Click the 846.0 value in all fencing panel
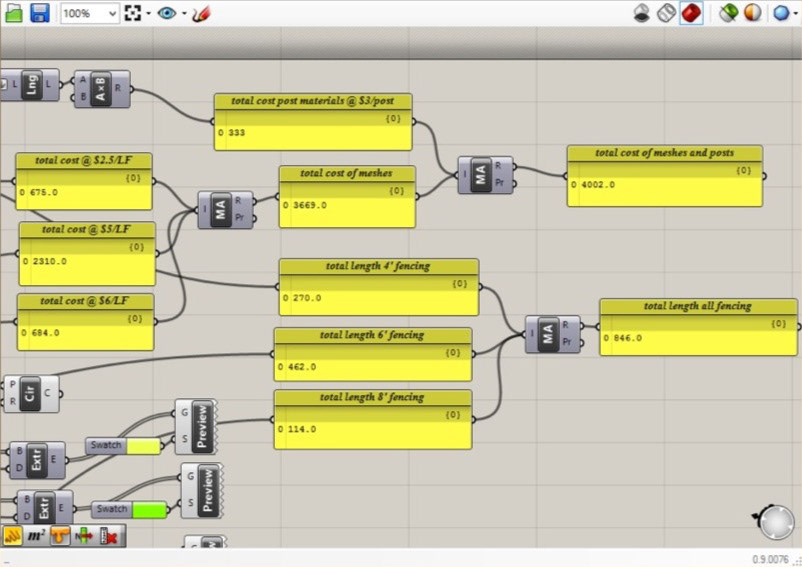 (x=627, y=338)
